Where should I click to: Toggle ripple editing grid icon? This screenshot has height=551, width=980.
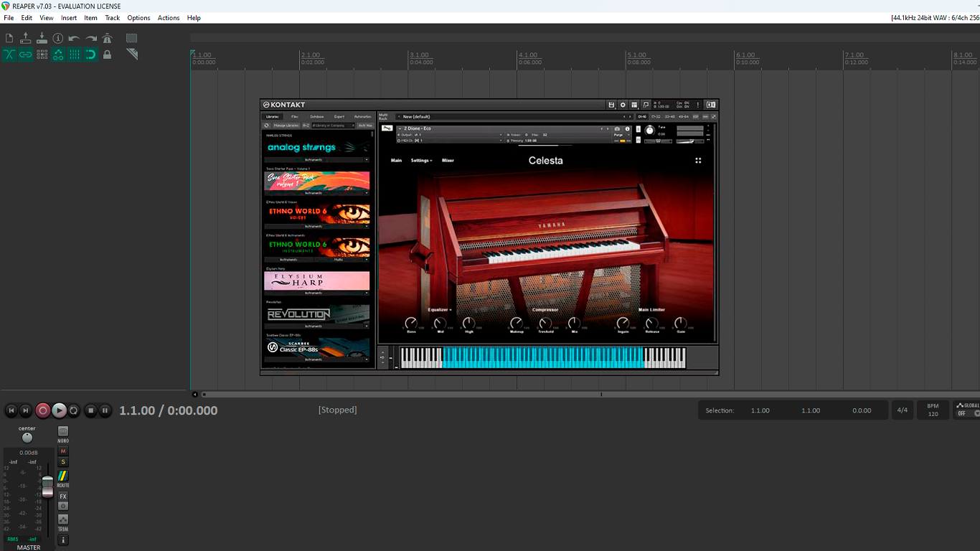[x=42, y=55]
